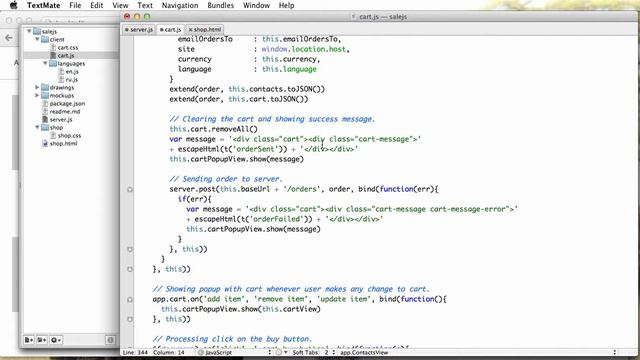640x360 pixels.
Task: Toggle fold marker at app.cart.on line
Action: point(130,299)
